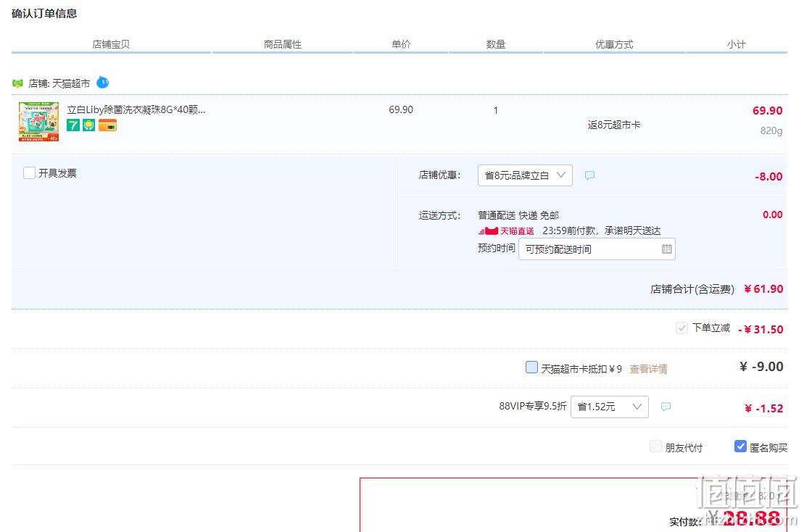This screenshot has width=804, height=532.
Task: Uncheck the 匿名购买 checkbox
Action: coord(740,446)
